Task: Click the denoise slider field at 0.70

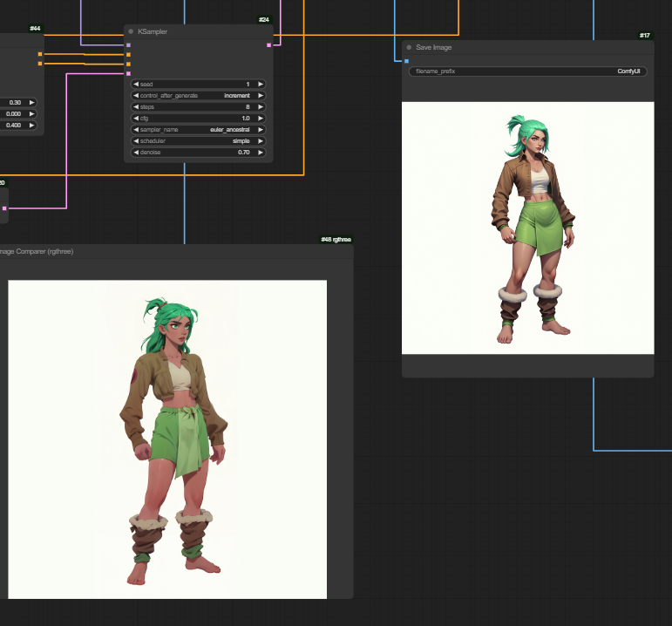Action: (198, 153)
